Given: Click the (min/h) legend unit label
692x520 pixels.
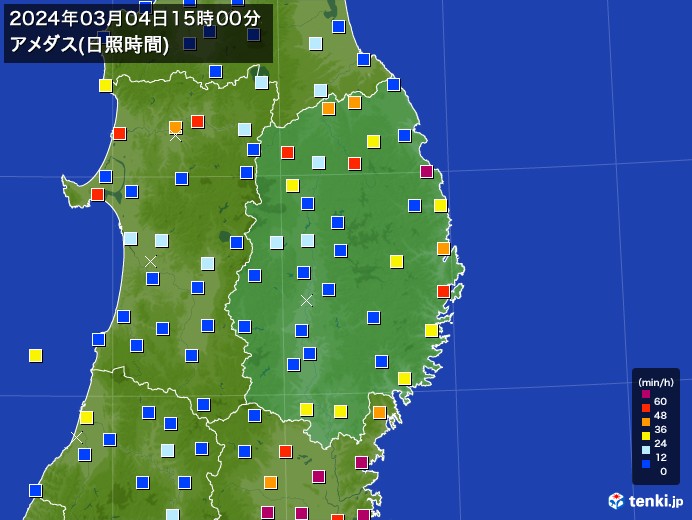Looking at the screenshot, I should tap(656, 383).
